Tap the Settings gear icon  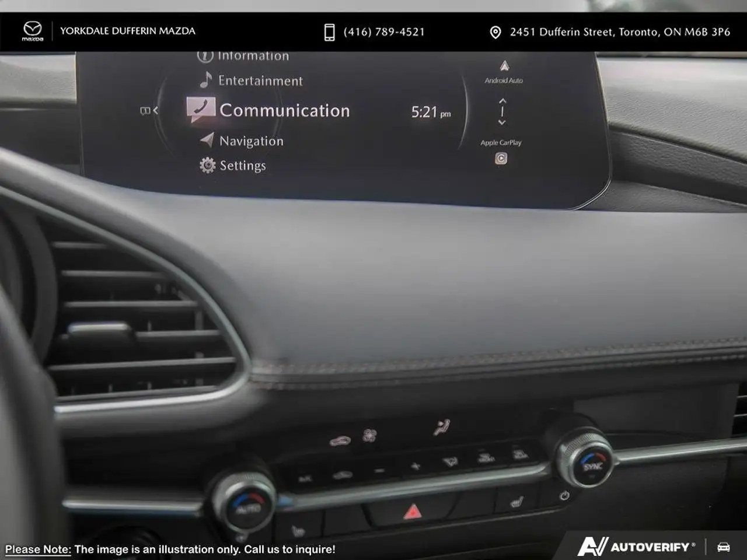(207, 166)
